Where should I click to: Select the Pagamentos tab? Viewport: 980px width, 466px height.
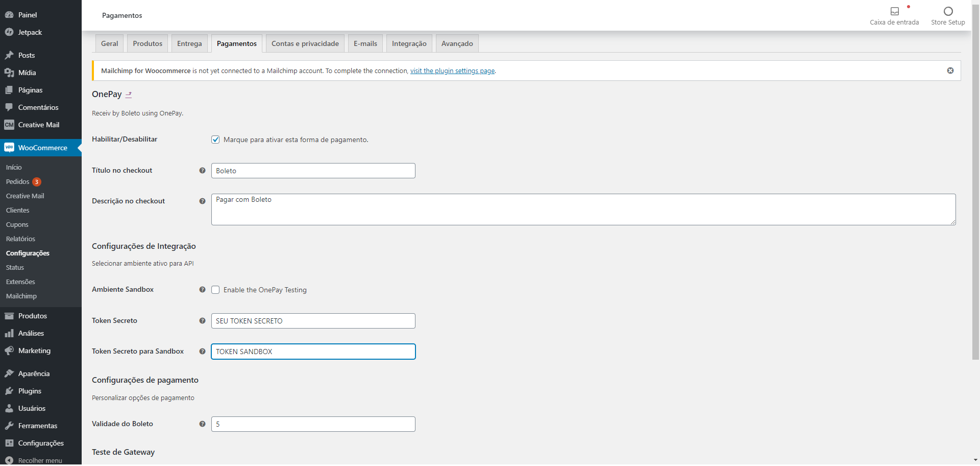237,43
